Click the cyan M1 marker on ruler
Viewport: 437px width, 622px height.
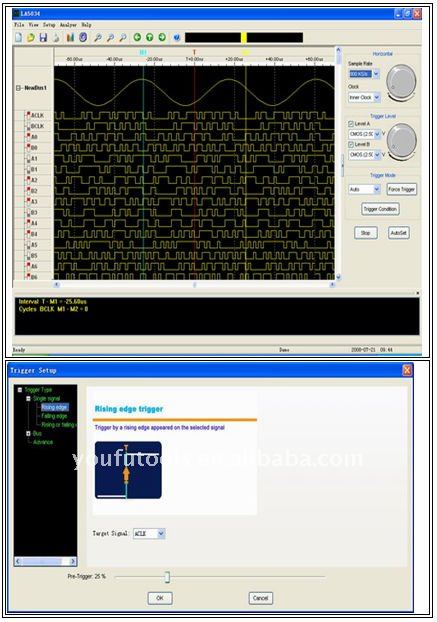144,52
